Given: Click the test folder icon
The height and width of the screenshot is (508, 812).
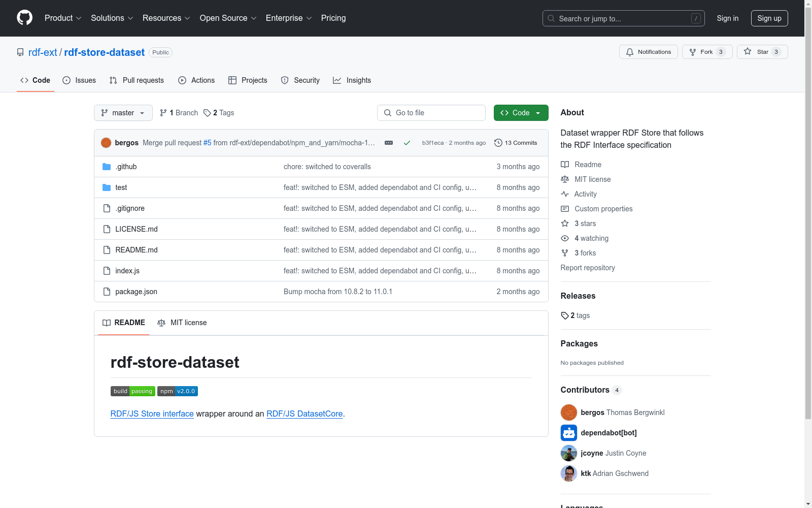Looking at the screenshot, I should pos(107,187).
